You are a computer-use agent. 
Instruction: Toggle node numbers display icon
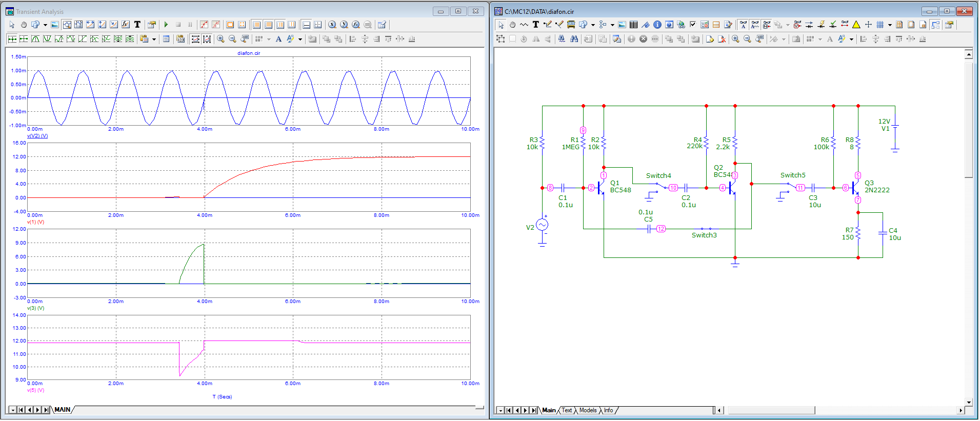[x=767, y=25]
